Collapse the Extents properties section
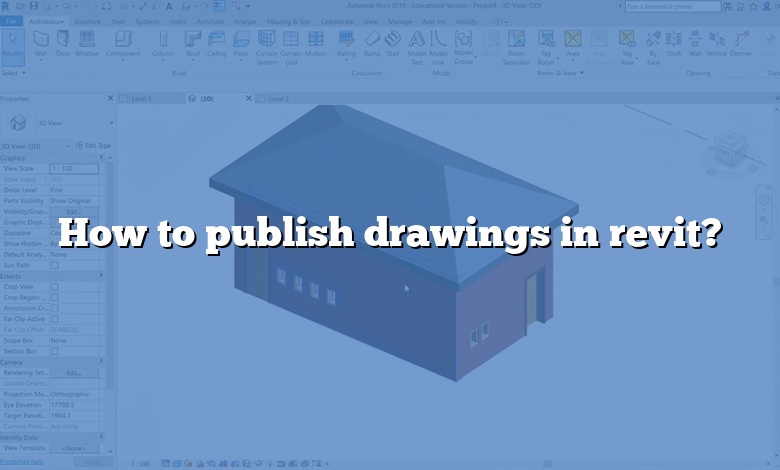This screenshot has width=780, height=470. (101, 276)
